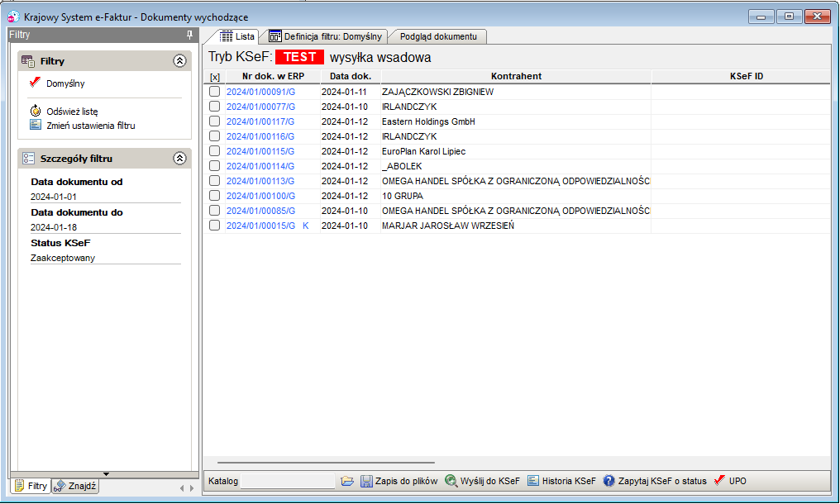The height and width of the screenshot is (504, 840).
Task: Tick the checkbox for Eastern Holdings GmbH row
Action: coord(214,121)
